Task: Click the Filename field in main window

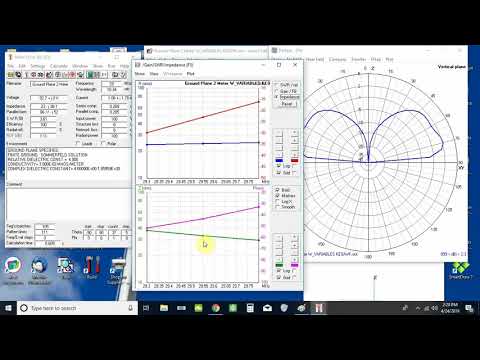Action: coord(50,84)
